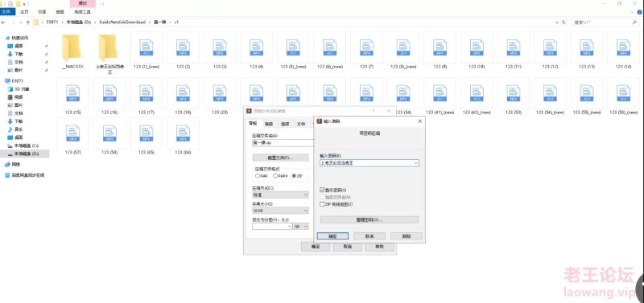The image size is (644, 303).
Task: Select the video file 123 (2)
Action: [183, 51]
